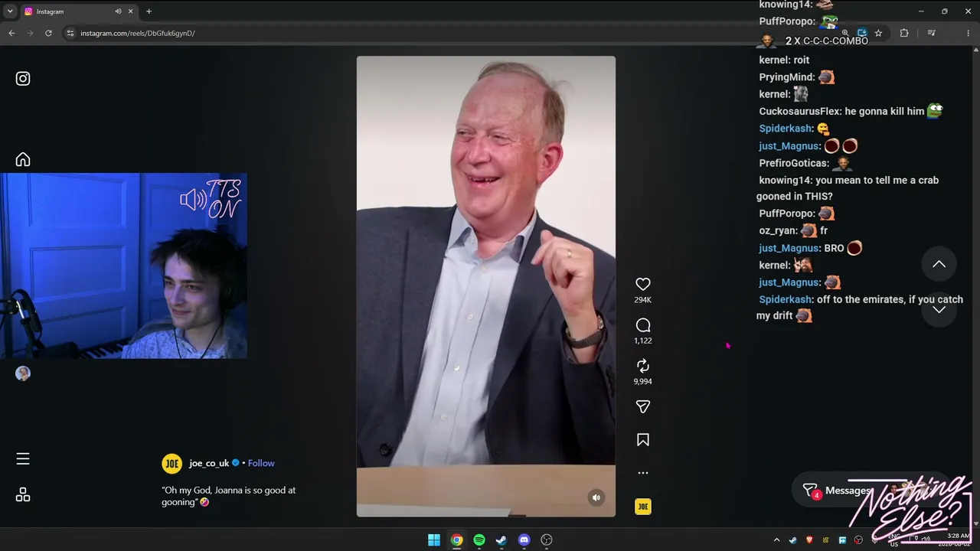The image size is (980, 551).
Task: Switch to Chrome on the taskbar
Action: pos(456,540)
